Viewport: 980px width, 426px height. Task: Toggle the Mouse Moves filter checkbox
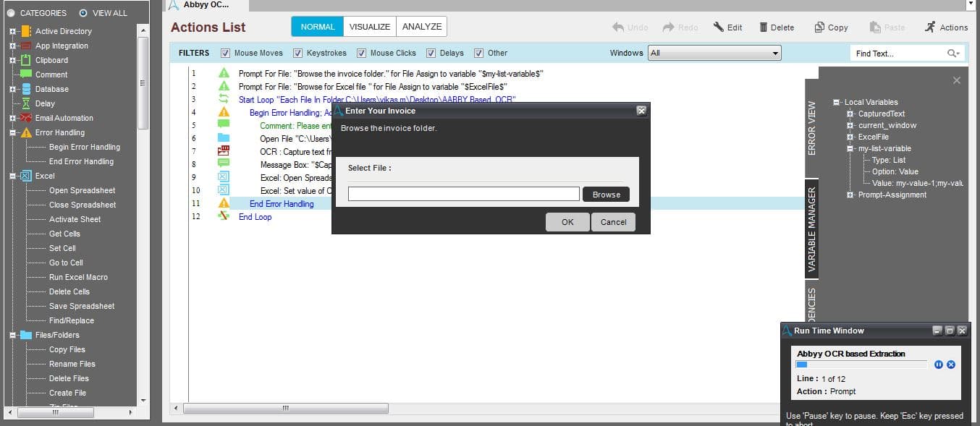tap(225, 53)
